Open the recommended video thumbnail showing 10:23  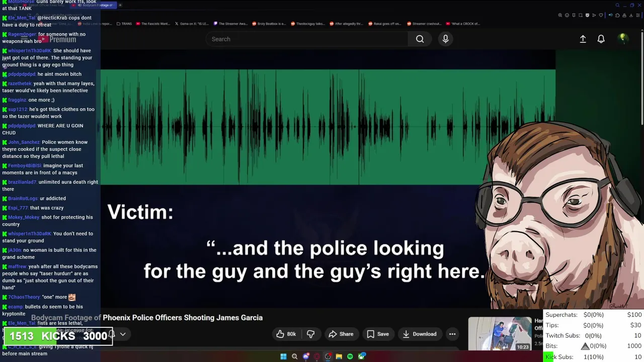500,334
